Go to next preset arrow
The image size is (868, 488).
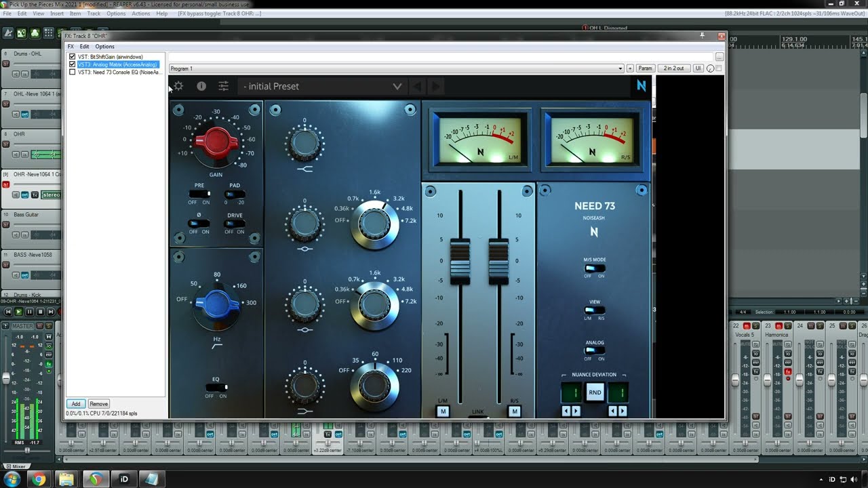point(436,86)
